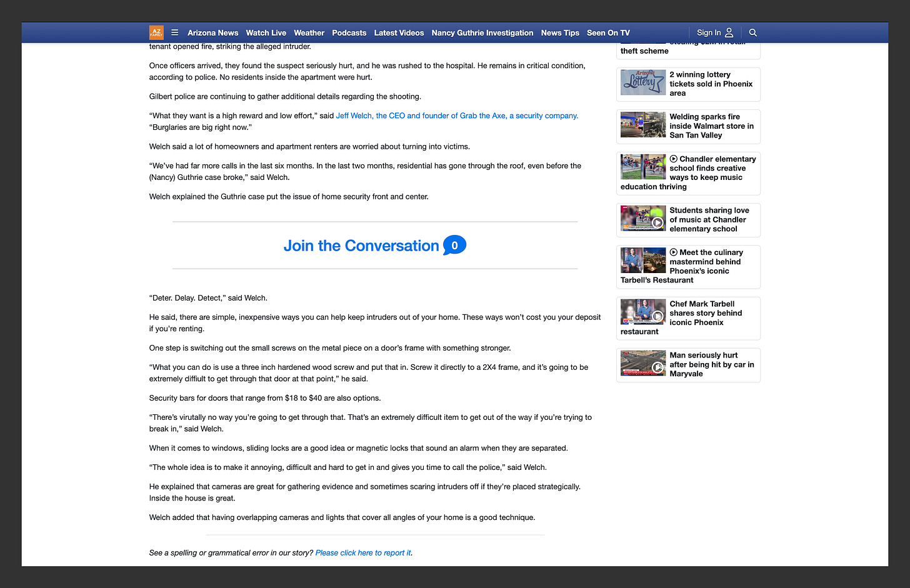Screen dimensions: 910x588
Task: Open the hamburger menu icon
Action: 175,32
